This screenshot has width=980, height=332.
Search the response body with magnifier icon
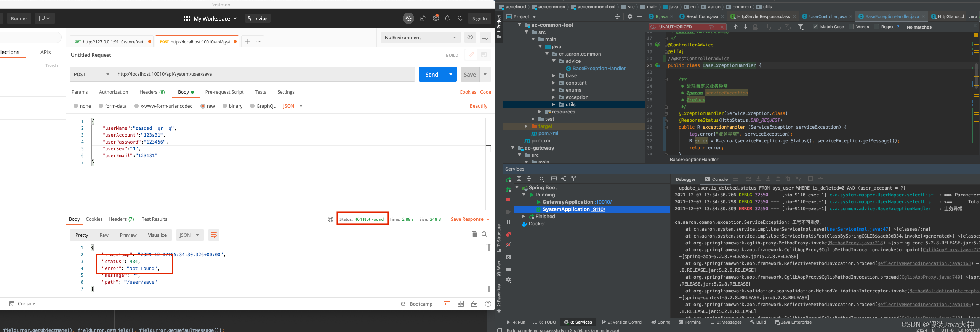[x=484, y=234]
